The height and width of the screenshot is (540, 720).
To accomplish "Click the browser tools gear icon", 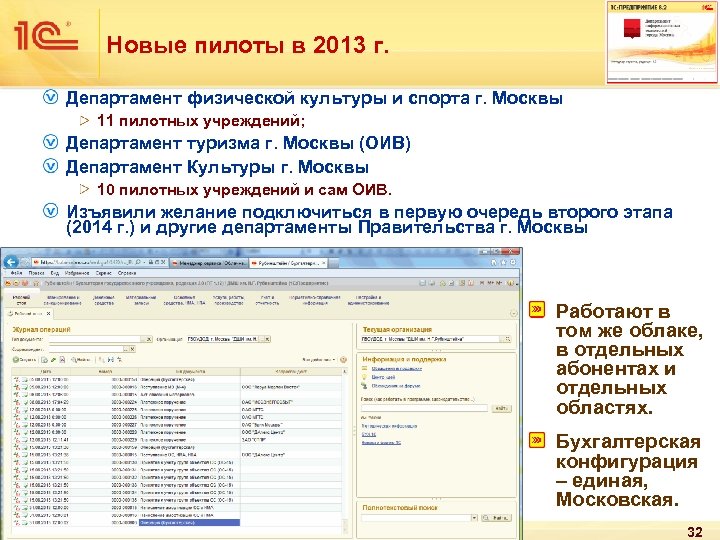I will coord(512,263).
